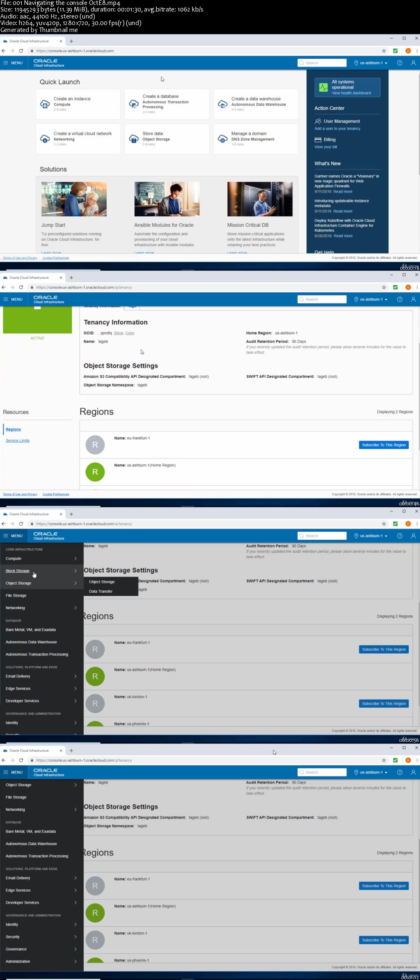Open the help icon in the 00:00:56 frame
Image resolution: width=420 pixels, height=980 pixels.
pos(399,536)
